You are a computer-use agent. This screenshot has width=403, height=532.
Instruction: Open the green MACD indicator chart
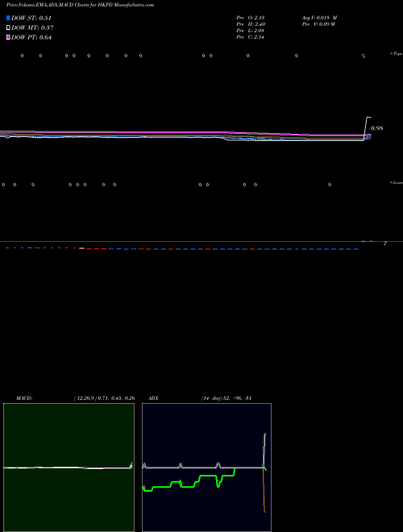tap(69, 468)
